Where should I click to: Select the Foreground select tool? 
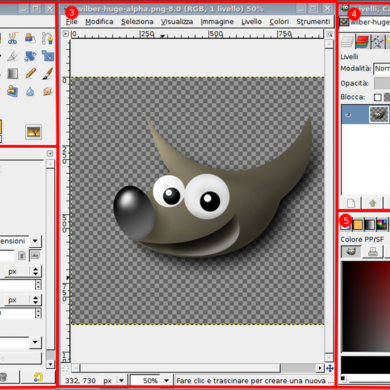[30, 38]
